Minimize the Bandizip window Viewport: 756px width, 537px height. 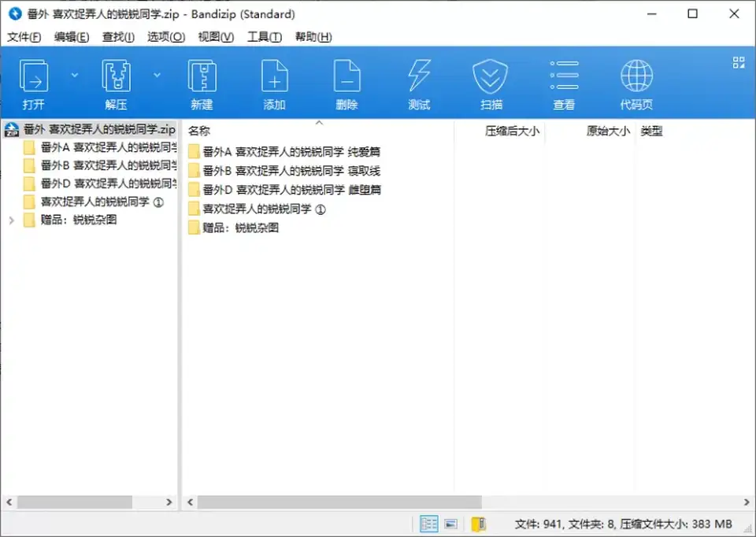click(x=651, y=14)
